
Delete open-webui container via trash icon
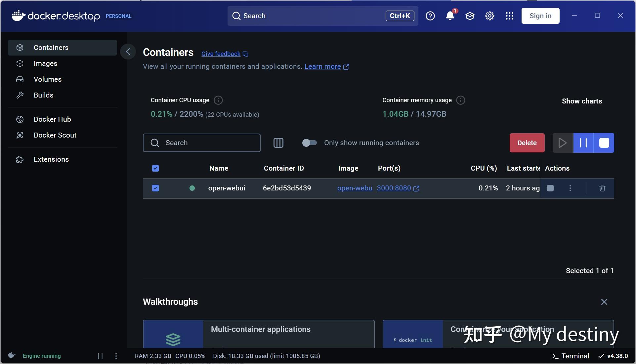(x=602, y=188)
